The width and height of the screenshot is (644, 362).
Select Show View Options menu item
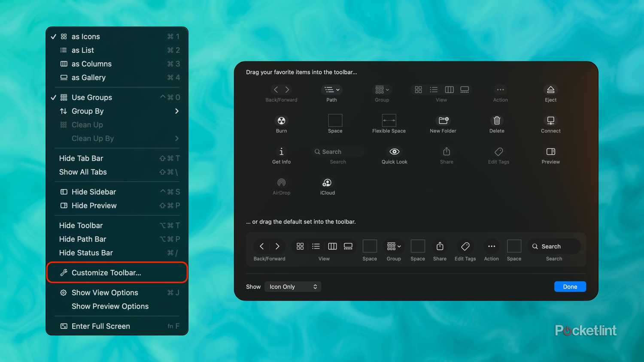click(105, 293)
